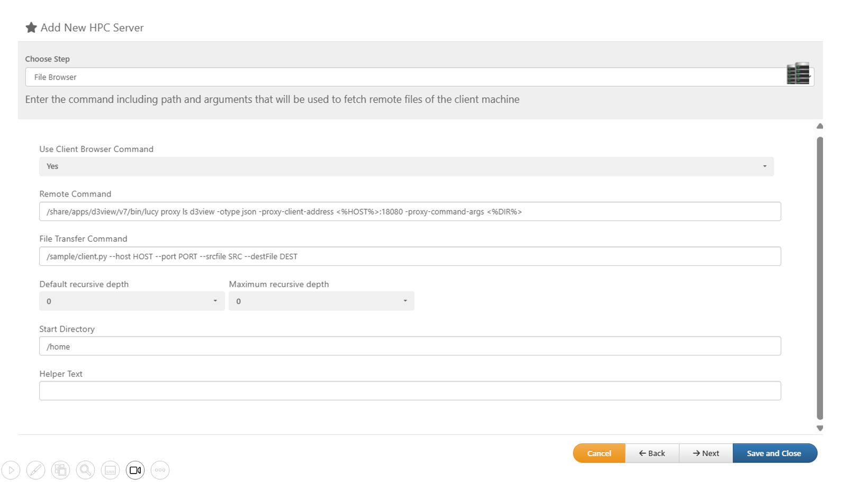Screen dimensions: 868x482
Task: Select the pen annotation tool
Action: [35, 470]
